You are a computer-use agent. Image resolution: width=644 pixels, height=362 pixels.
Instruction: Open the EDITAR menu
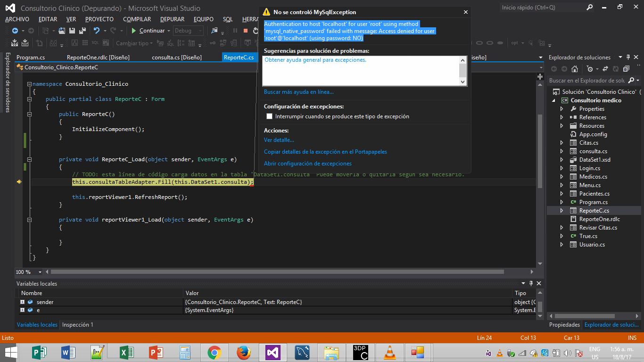coord(48,19)
